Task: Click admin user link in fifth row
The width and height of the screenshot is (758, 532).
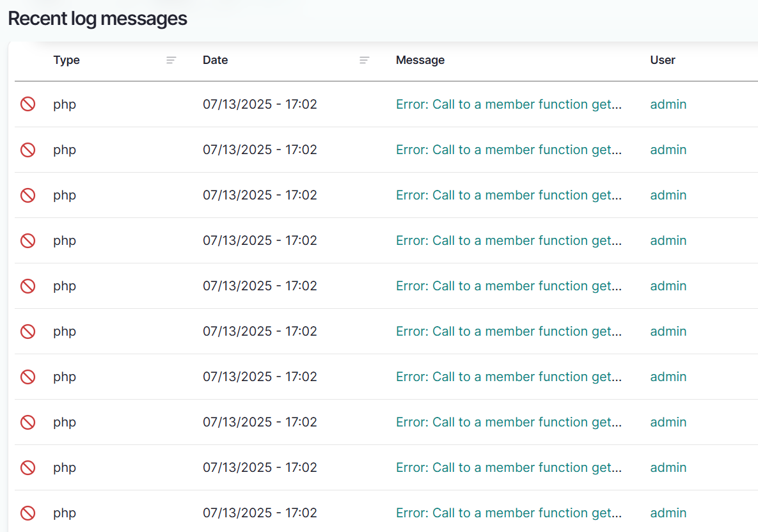Action: point(668,286)
